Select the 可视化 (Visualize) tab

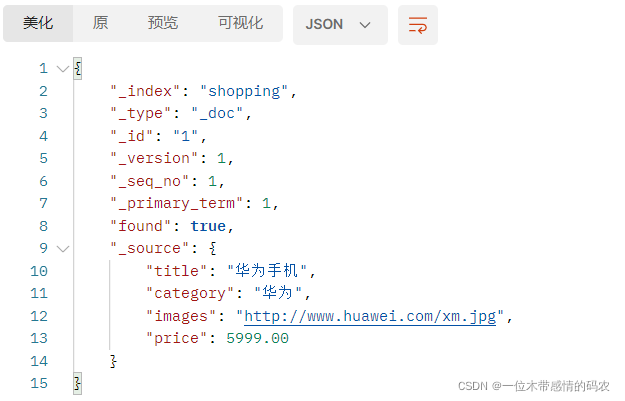coord(240,24)
